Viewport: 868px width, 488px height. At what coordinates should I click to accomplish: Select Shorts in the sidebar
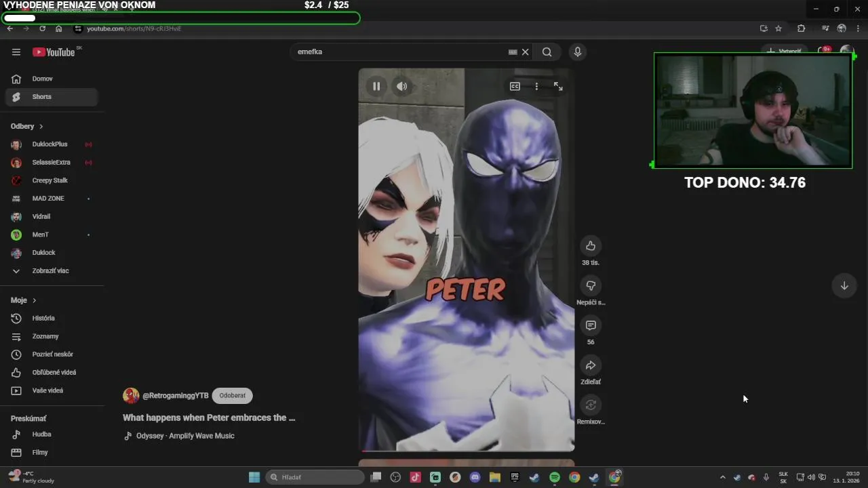pyautogui.click(x=52, y=97)
